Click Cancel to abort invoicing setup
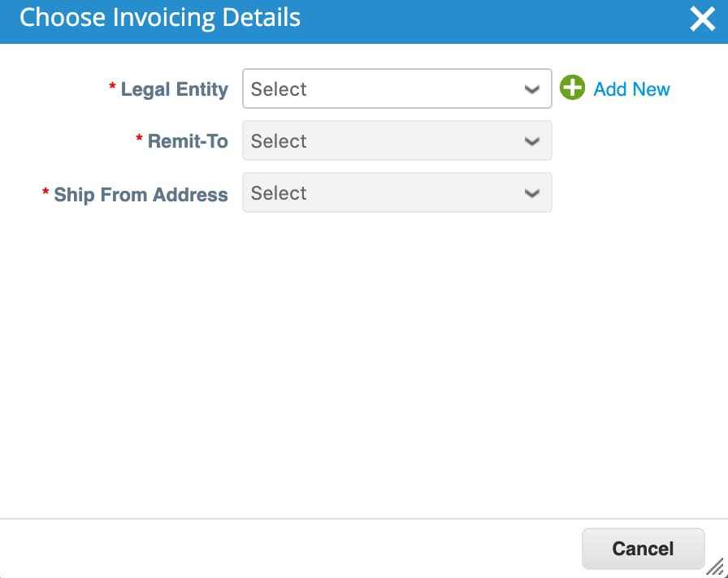 point(643,548)
